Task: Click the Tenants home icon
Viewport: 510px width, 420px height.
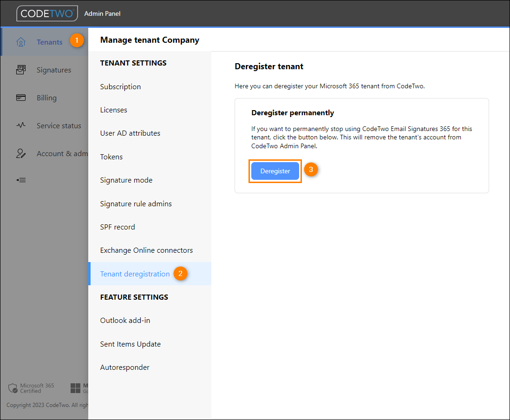Action: [21, 42]
